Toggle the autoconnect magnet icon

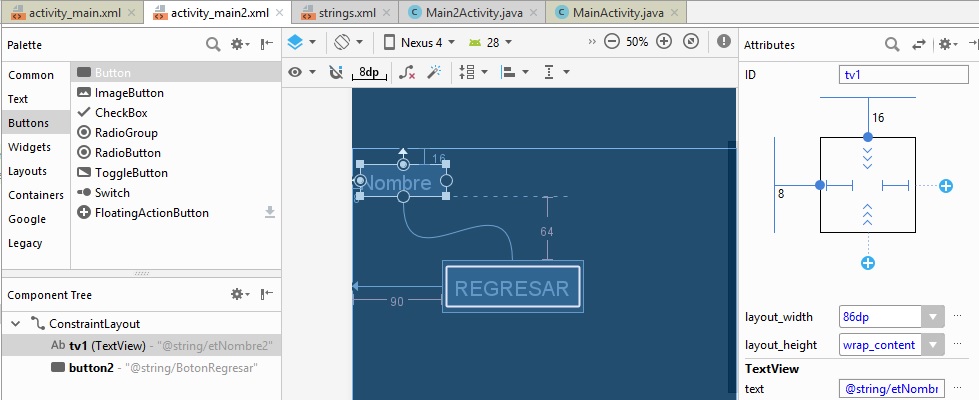335,72
